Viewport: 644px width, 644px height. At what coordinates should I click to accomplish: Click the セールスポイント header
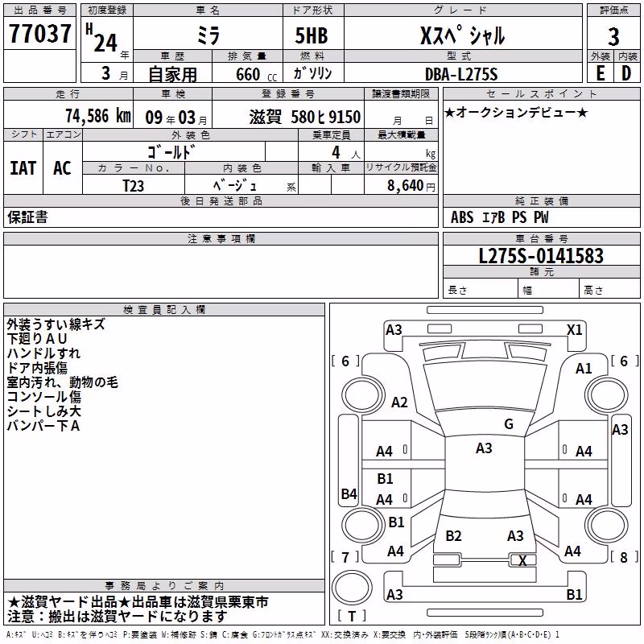[541, 93]
